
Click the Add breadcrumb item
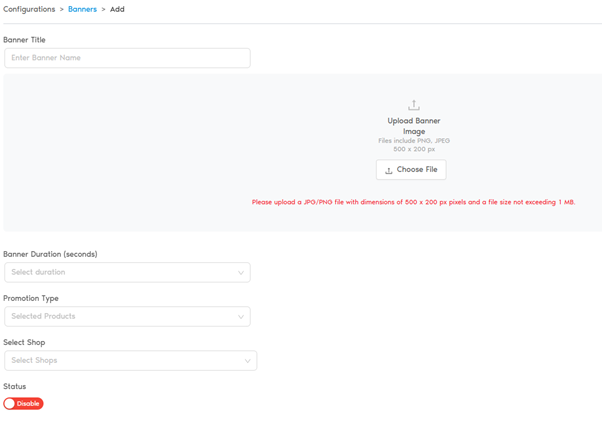117,9
